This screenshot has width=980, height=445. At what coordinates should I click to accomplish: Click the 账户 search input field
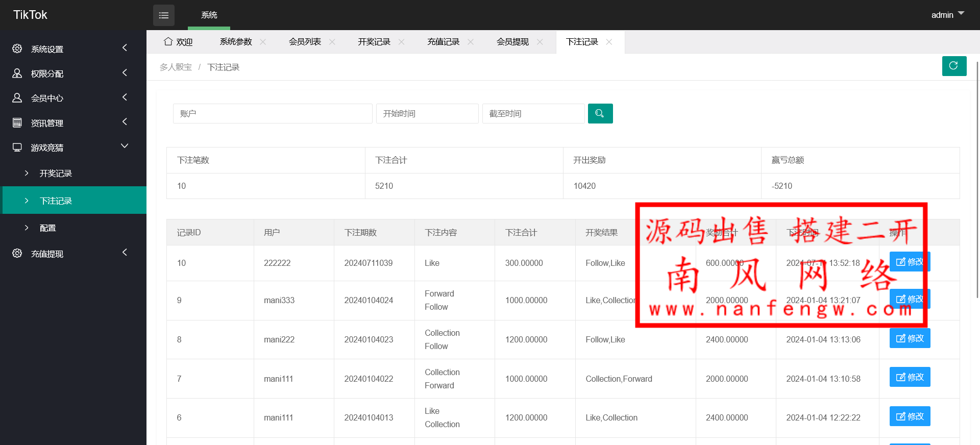pyautogui.click(x=273, y=113)
